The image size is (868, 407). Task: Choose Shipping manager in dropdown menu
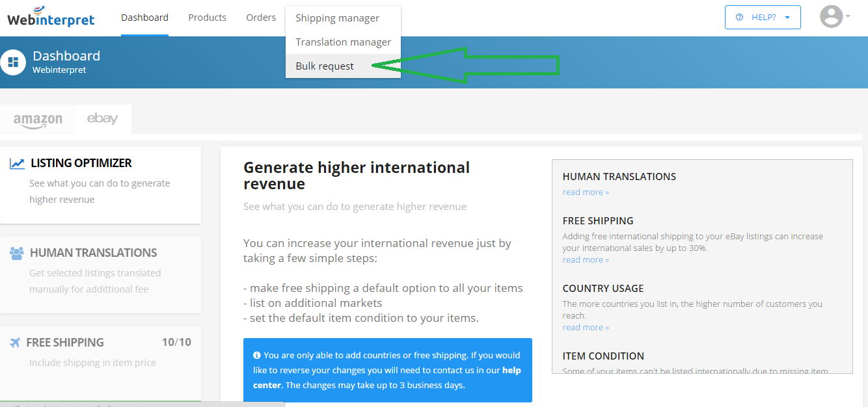click(x=337, y=18)
